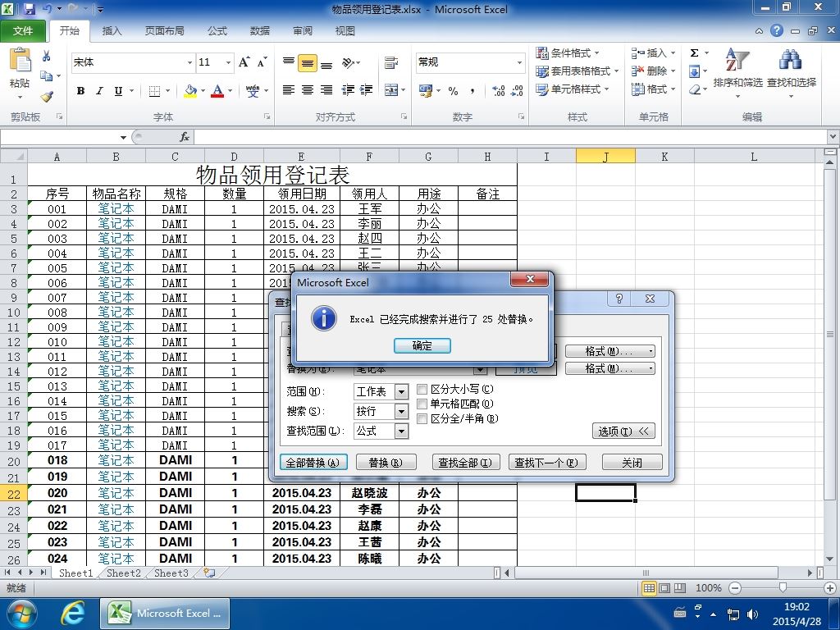840x630 pixels.
Task: Click the Increase Decimal icon
Action: (498, 91)
